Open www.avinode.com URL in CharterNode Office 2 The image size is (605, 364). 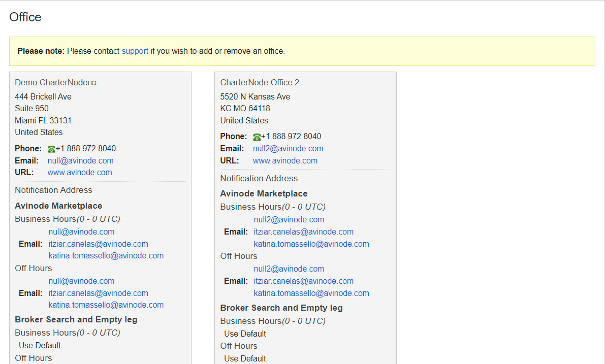click(285, 160)
